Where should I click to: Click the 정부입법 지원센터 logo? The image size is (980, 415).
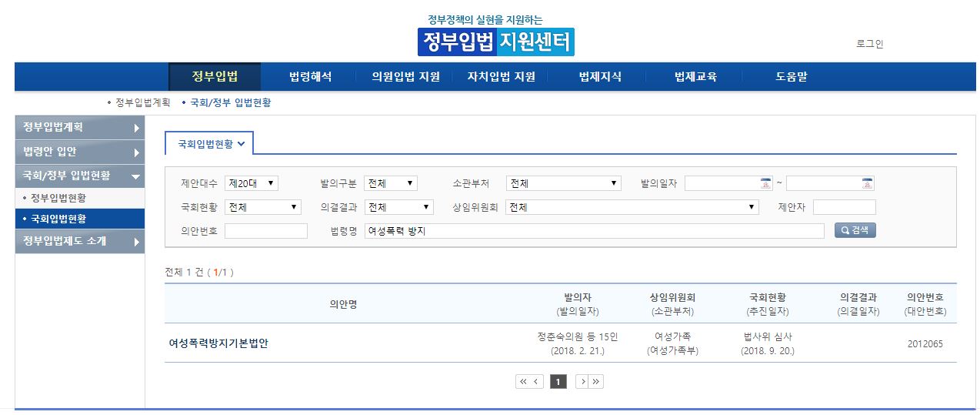tap(496, 42)
